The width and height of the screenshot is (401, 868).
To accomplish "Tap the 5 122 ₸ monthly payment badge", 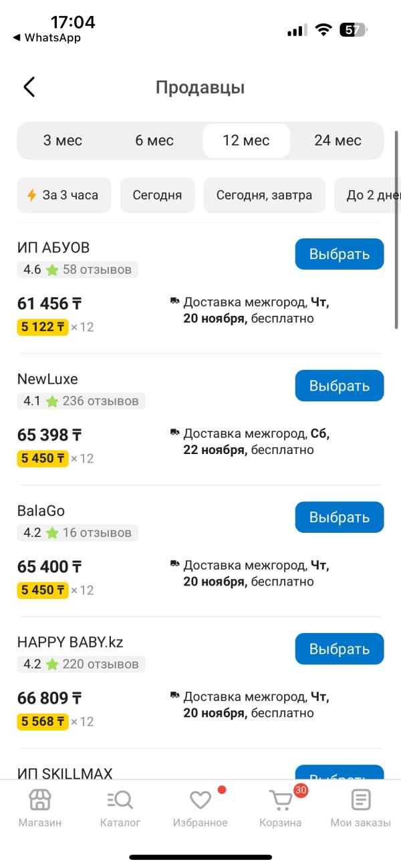I will [43, 327].
